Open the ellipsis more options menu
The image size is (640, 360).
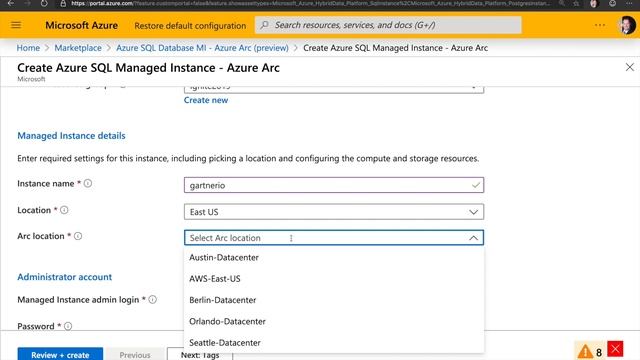[x=600, y=25]
